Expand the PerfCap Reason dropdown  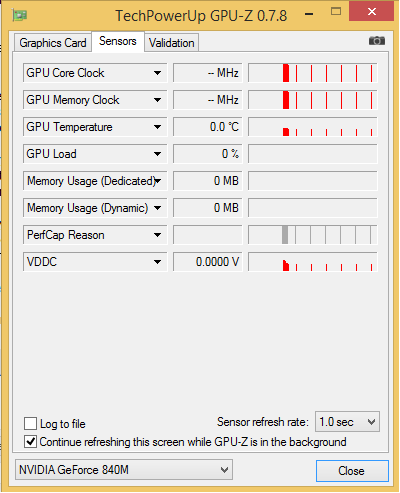pos(95,235)
